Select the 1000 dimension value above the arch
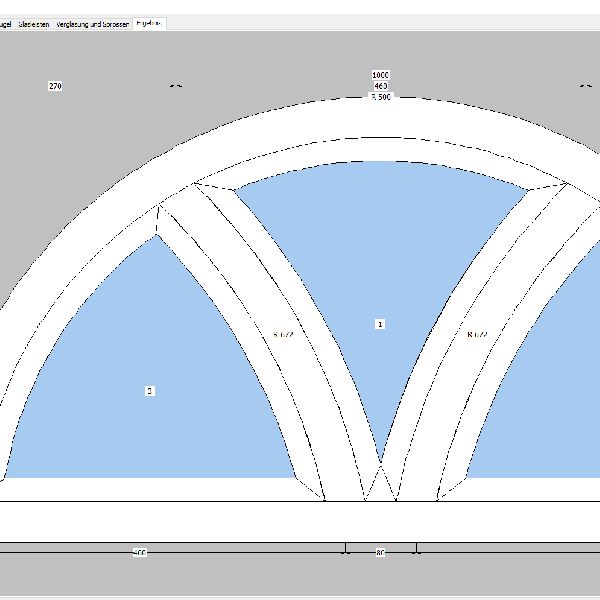The width and height of the screenshot is (600, 600). [380, 75]
